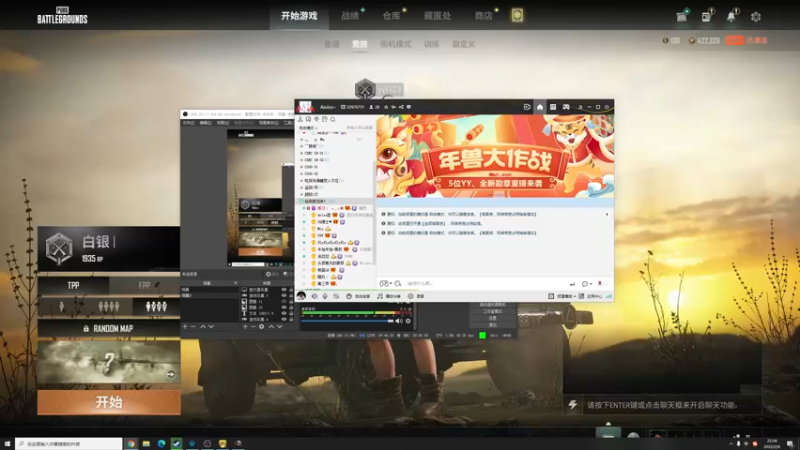Toggle the YY microphone icon
Screen dimensions: 800x450
[325, 296]
